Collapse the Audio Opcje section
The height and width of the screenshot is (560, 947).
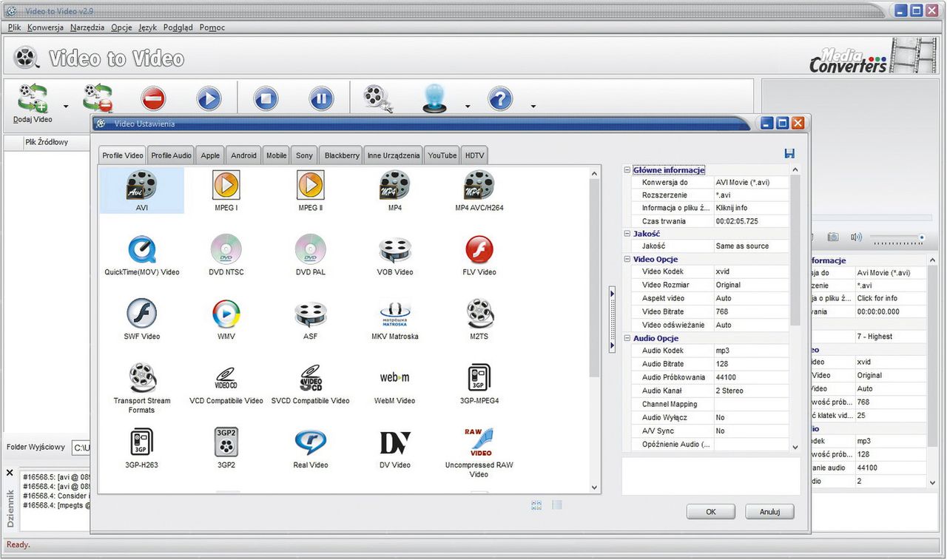[627, 338]
